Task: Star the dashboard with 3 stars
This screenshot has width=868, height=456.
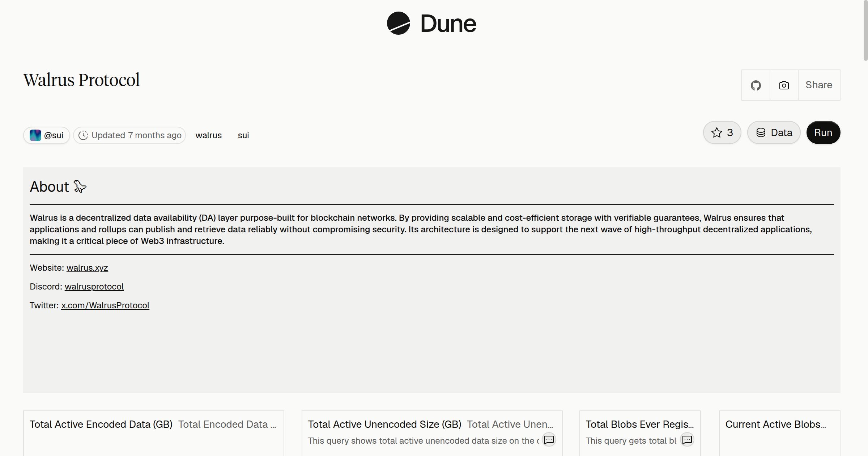Action: click(722, 132)
